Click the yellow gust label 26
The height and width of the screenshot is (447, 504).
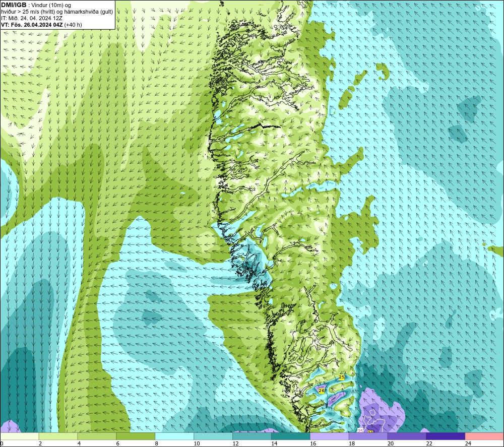322,391
